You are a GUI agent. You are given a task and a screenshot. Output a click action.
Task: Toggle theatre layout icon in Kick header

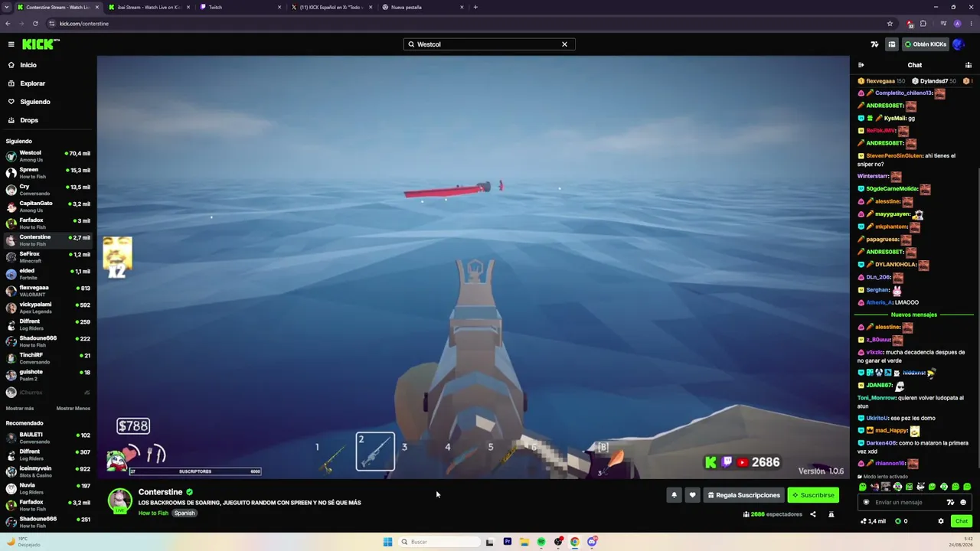tap(891, 44)
